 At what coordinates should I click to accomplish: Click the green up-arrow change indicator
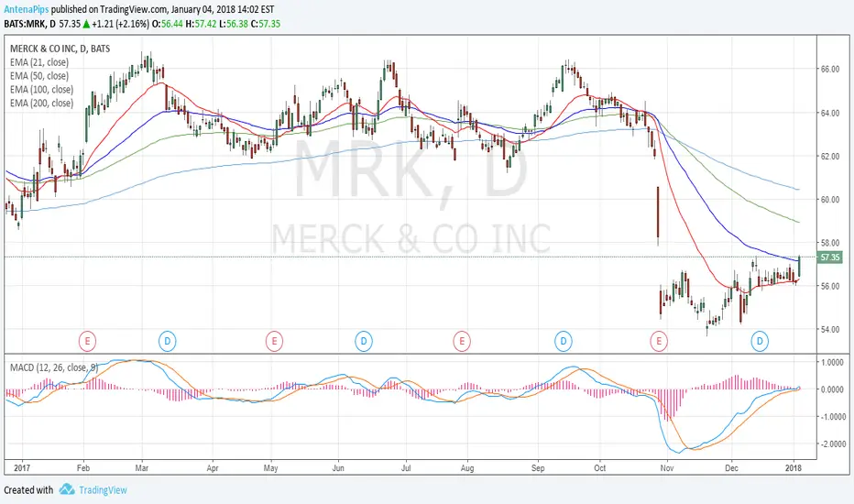point(87,24)
